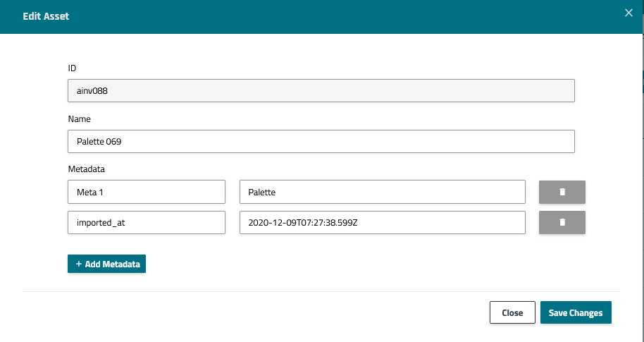Click the read-only ID field ainv088

[x=321, y=90]
